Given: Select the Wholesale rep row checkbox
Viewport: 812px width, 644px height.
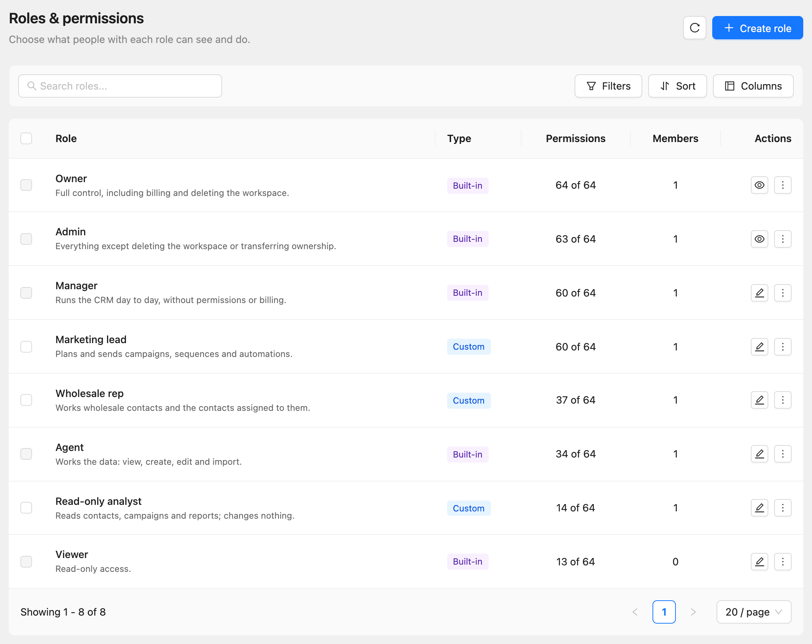Looking at the screenshot, I should pos(26,400).
